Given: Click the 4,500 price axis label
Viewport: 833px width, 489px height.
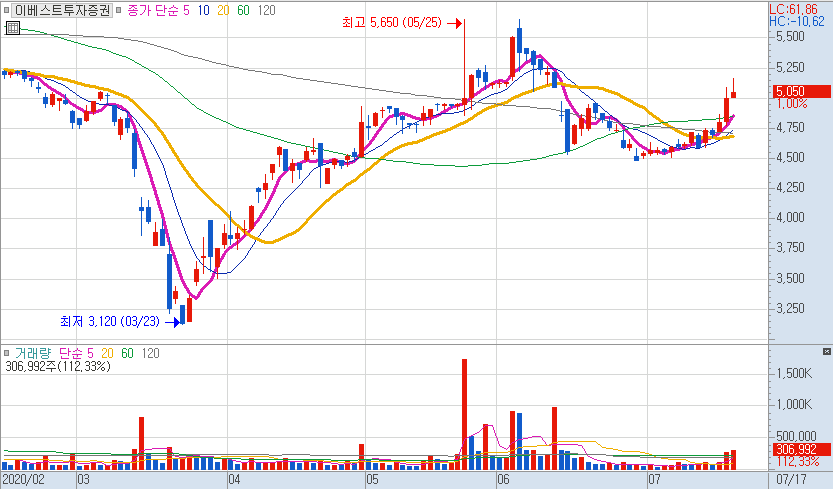Looking at the screenshot, I should [790, 158].
